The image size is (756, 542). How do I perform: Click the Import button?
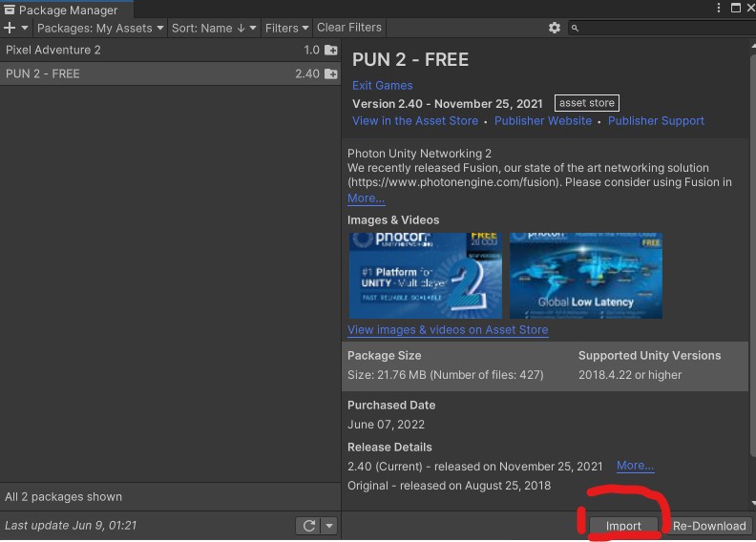[623, 526]
